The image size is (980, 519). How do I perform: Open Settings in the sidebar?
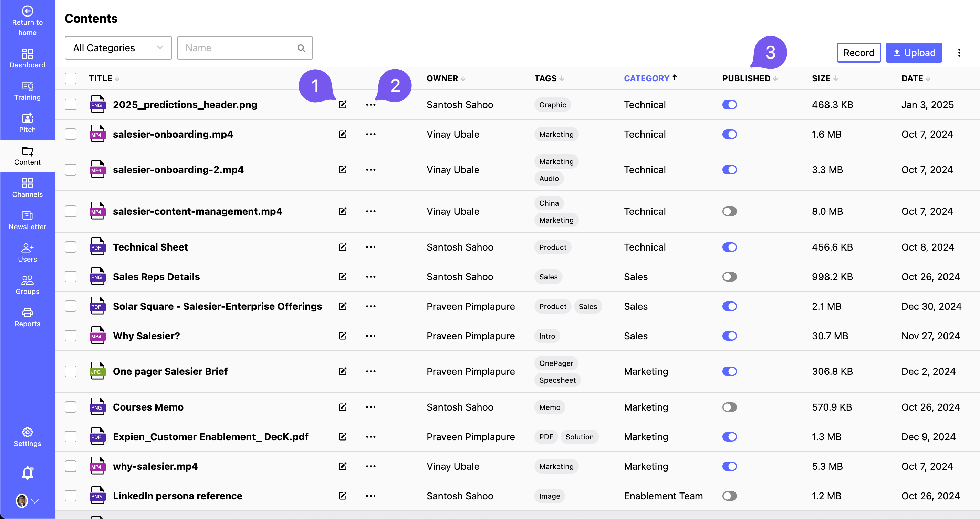click(28, 436)
